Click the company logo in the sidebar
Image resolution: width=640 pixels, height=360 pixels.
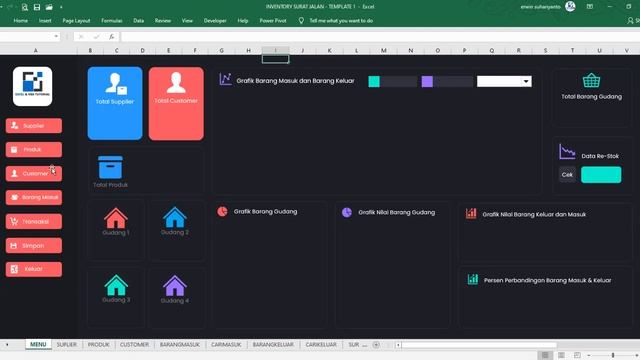click(x=33, y=87)
